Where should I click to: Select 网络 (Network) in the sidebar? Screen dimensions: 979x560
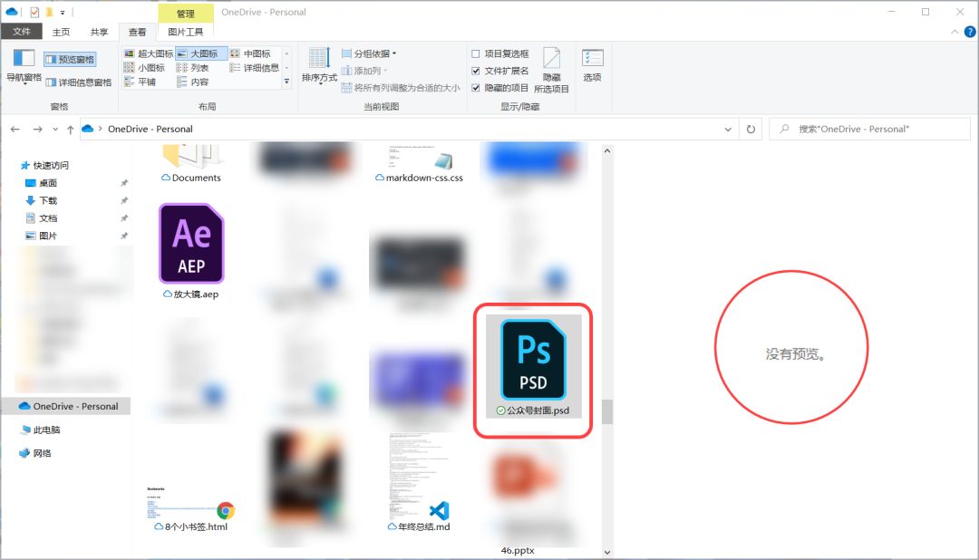tap(35, 453)
